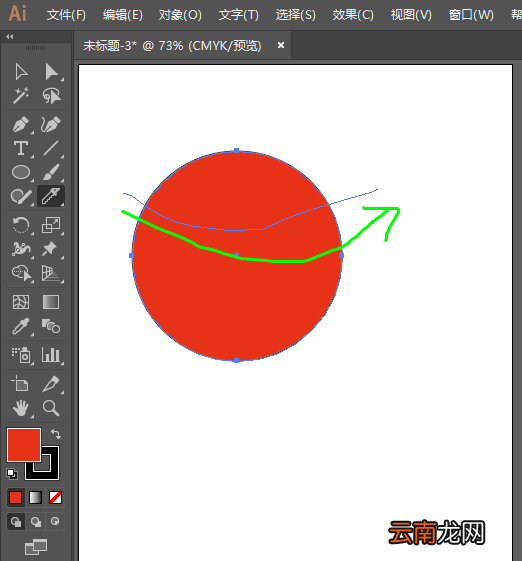Select the Selection tool black arrow

point(21,72)
